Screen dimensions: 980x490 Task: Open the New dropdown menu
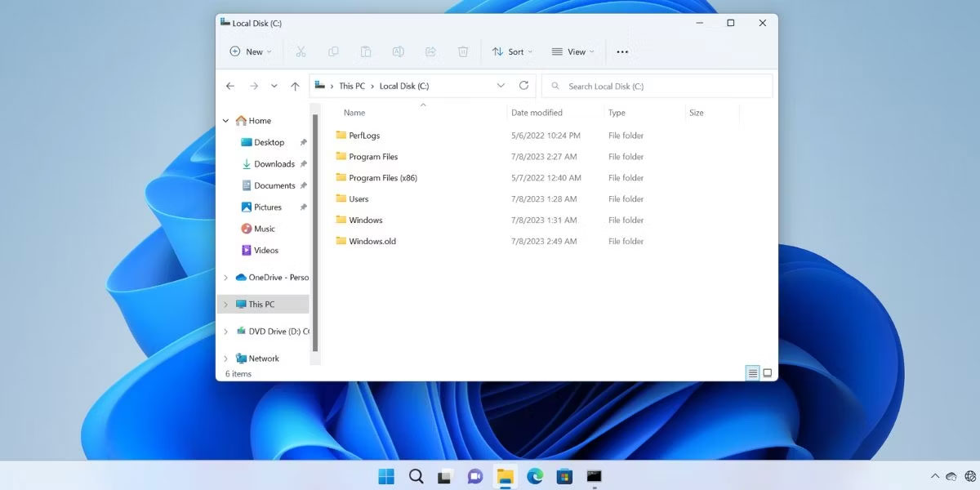tap(251, 51)
